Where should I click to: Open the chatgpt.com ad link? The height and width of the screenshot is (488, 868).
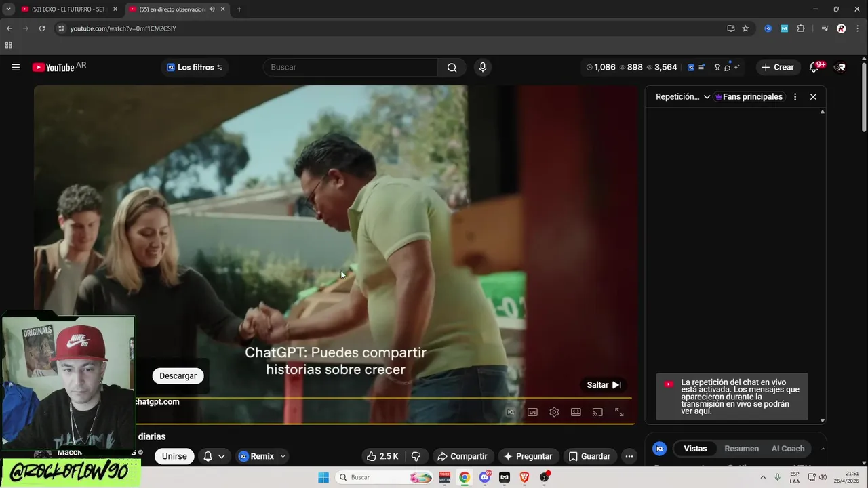click(157, 402)
